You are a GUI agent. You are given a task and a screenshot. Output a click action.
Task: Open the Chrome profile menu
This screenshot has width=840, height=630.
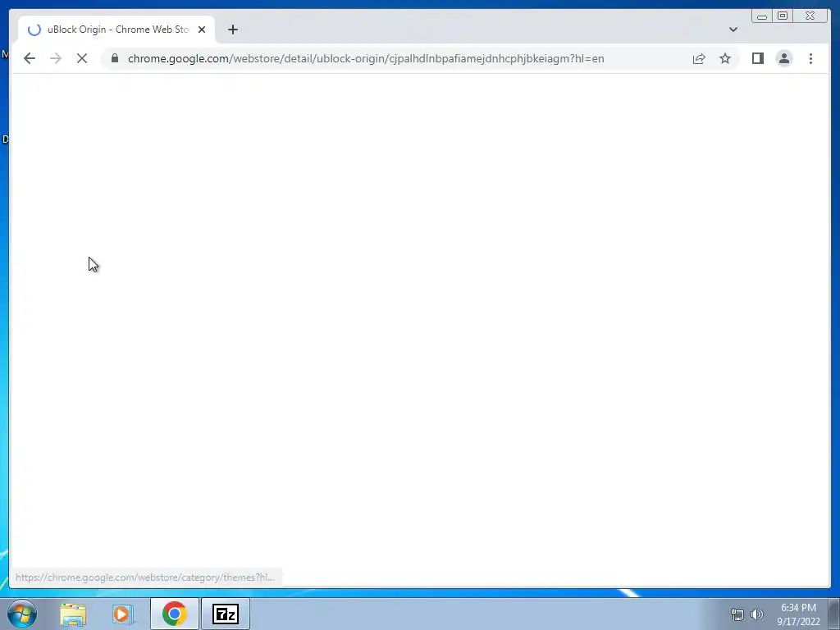pos(783,58)
